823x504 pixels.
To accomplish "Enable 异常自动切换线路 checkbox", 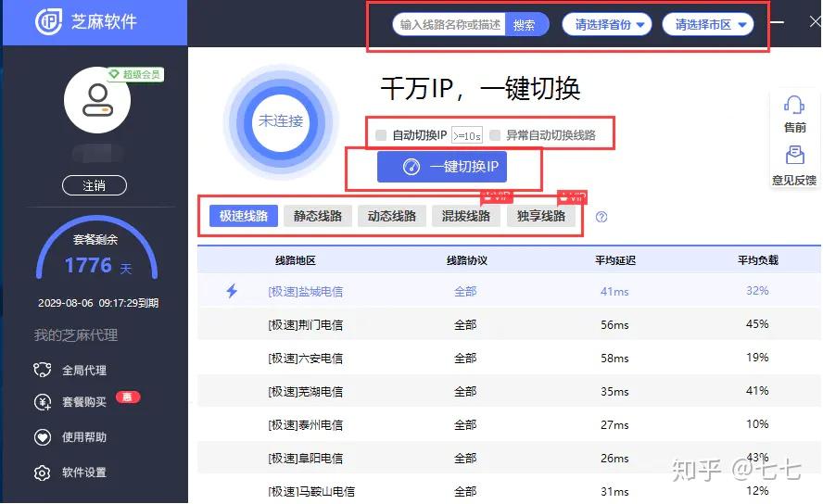I will 494,135.
